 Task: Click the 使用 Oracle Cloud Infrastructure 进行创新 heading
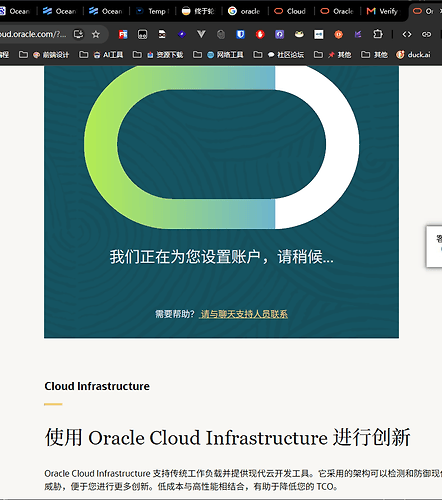pos(227,437)
